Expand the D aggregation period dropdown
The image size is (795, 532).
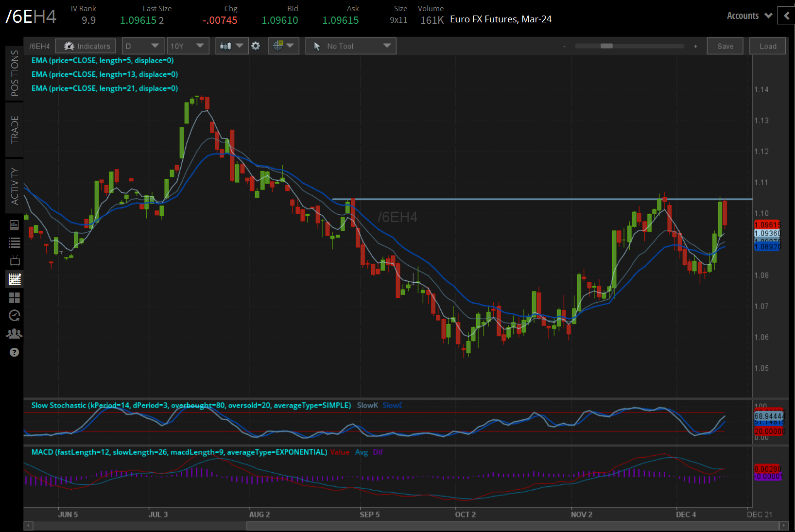click(x=143, y=46)
